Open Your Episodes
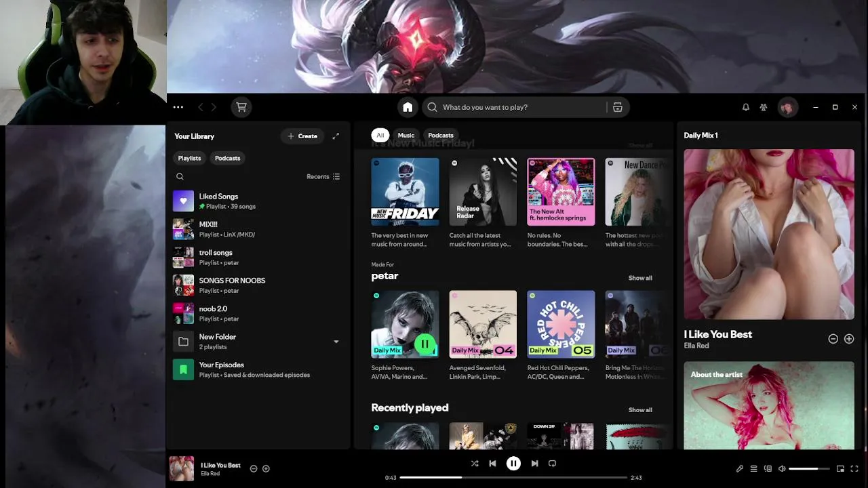868x488 pixels. 258,369
